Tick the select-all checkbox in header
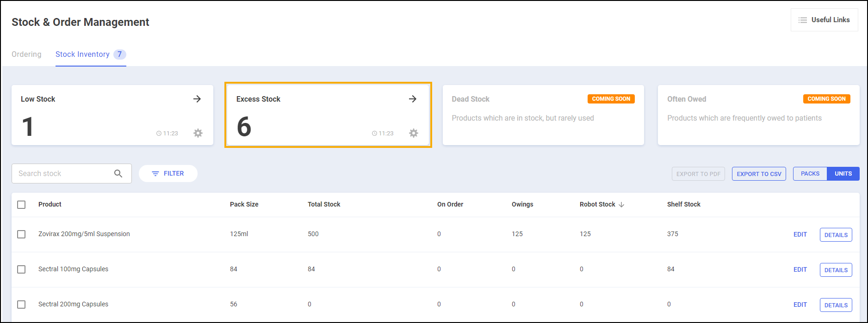Screen dimensions: 868x323 click(x=21, y=204)
